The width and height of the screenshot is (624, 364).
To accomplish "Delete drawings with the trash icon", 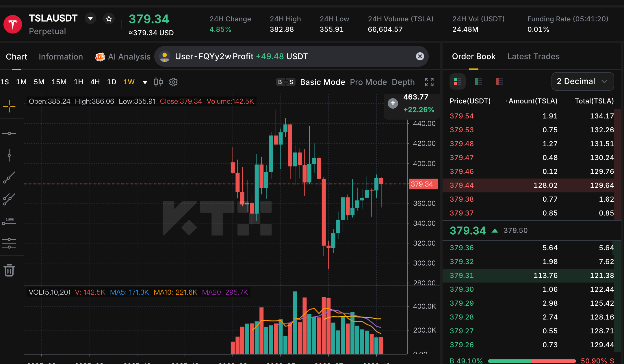I will (9, 270).
